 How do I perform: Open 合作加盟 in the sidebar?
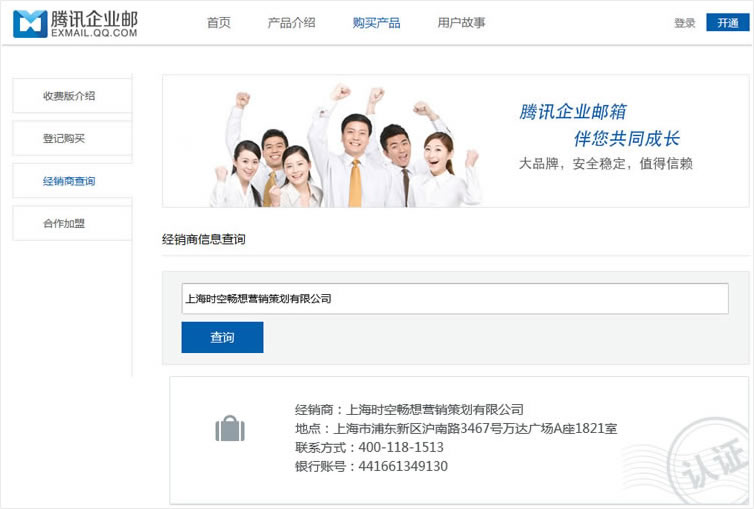pyautogui.click(x=72, y=223)
